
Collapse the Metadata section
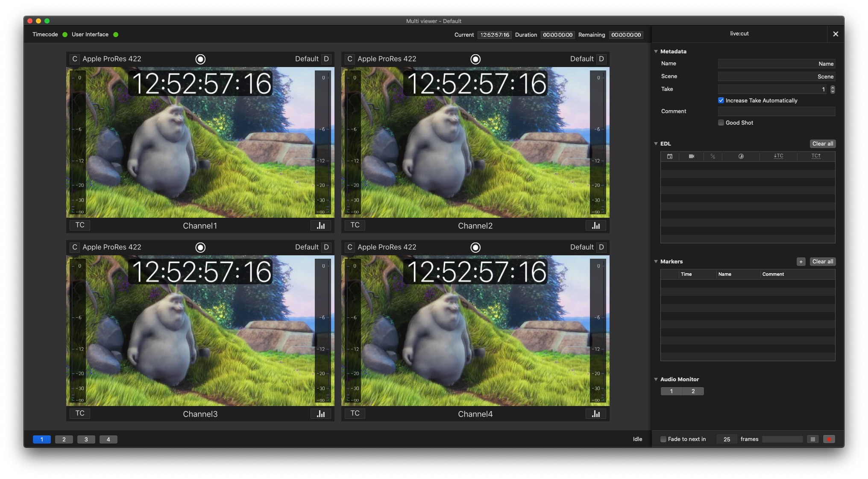pyautogui.click(x=656, y=51)
